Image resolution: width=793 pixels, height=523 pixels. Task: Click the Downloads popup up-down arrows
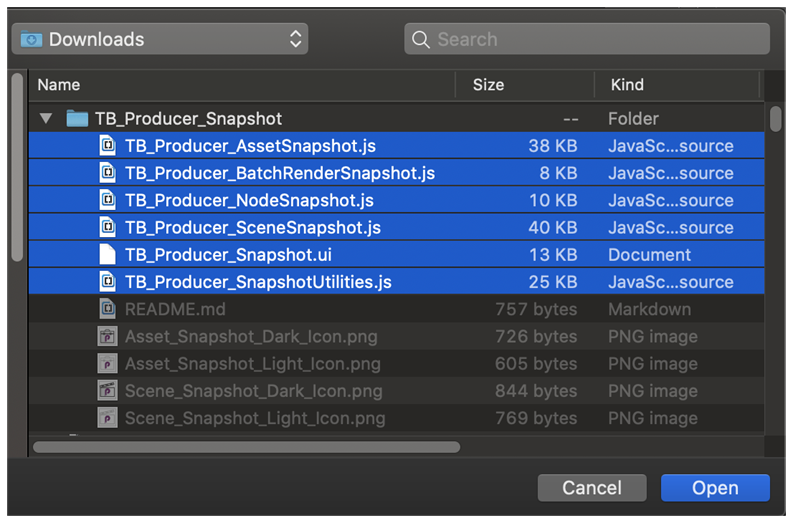[295, 39]
